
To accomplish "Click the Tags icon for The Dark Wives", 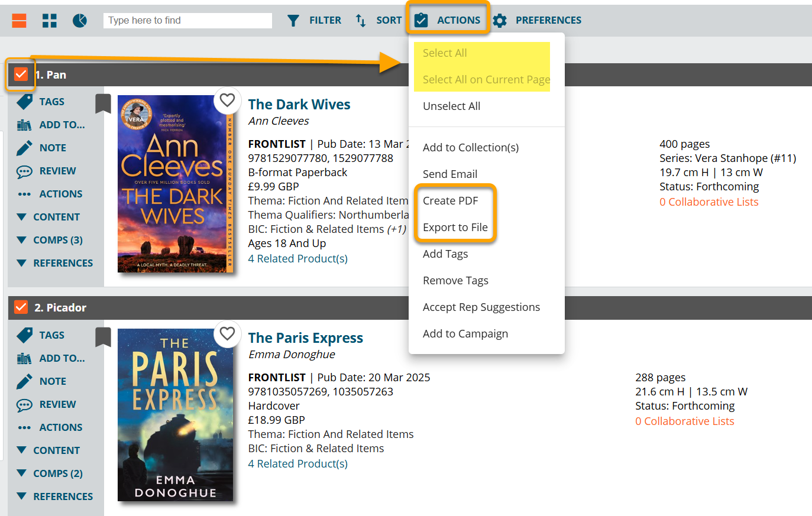I will point(25,102).
